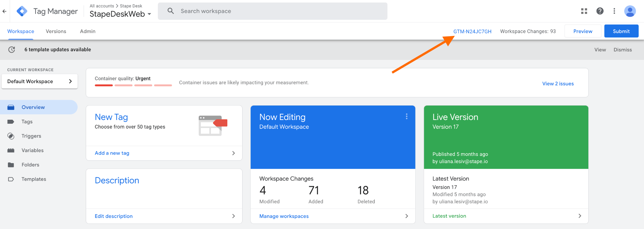644x229 pixels.
Task: Open the user account avatar
Action: point(630,11)
